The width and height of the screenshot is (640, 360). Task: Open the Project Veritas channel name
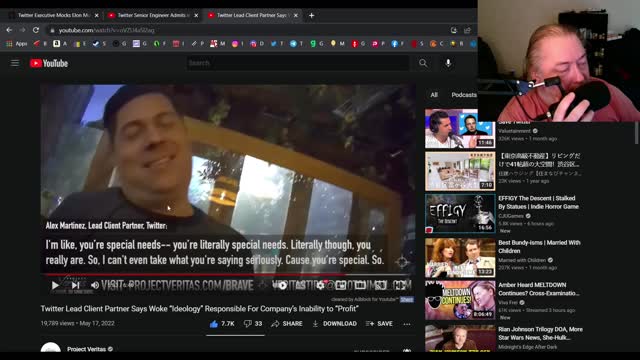[86, 349]
